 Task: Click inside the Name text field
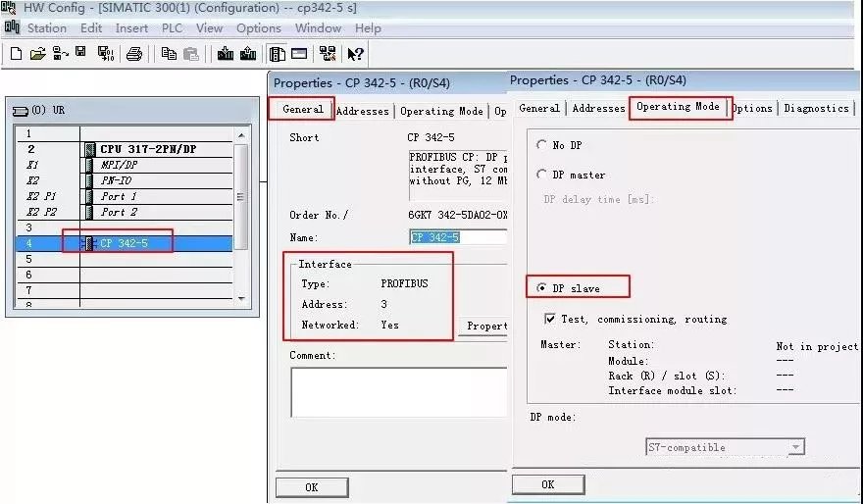coord(457,237)
